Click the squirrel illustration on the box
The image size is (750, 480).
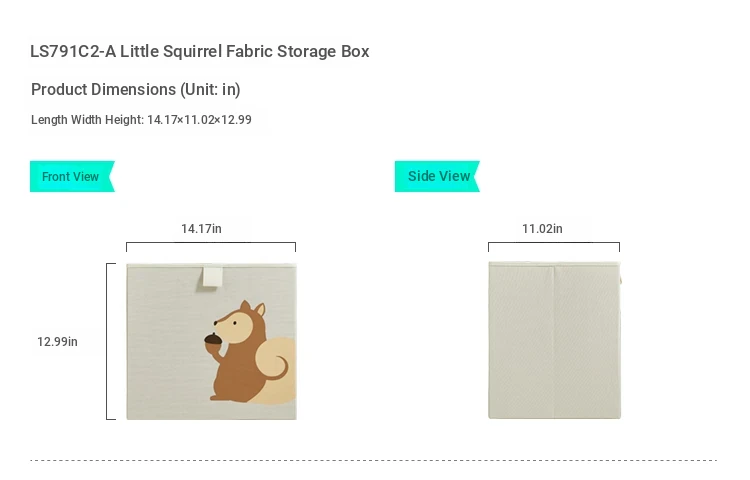tap(250, 352)
